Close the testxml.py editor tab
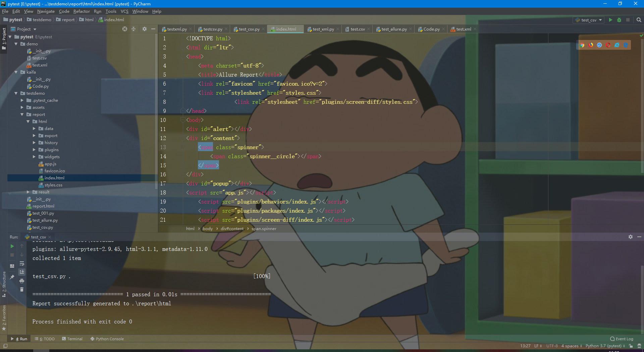The height and width of the screenshot is (352, 644). point(191,29)
